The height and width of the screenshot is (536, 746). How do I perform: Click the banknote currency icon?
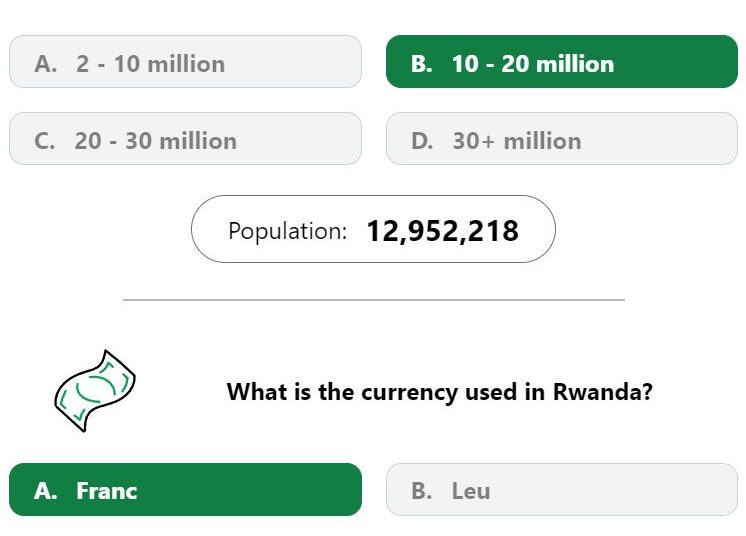[95, 391]
